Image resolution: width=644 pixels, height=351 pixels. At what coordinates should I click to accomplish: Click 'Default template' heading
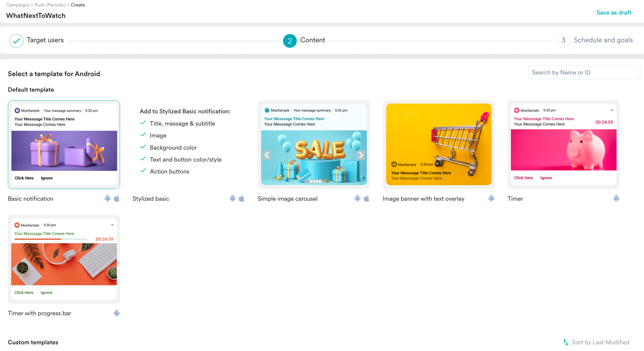31,90
